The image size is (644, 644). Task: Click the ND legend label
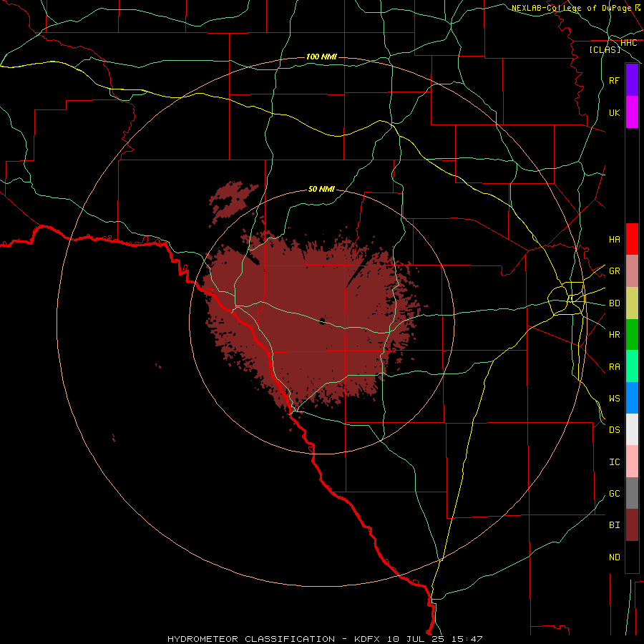click(614, 557)
